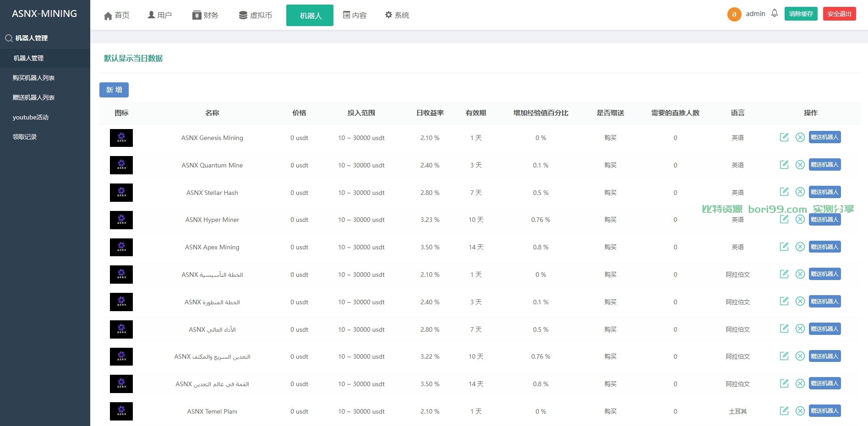This screenshot has height=426, width=868.
Task: Delete ASNX Apex Mining robot
Action: (x=800, y=247)
